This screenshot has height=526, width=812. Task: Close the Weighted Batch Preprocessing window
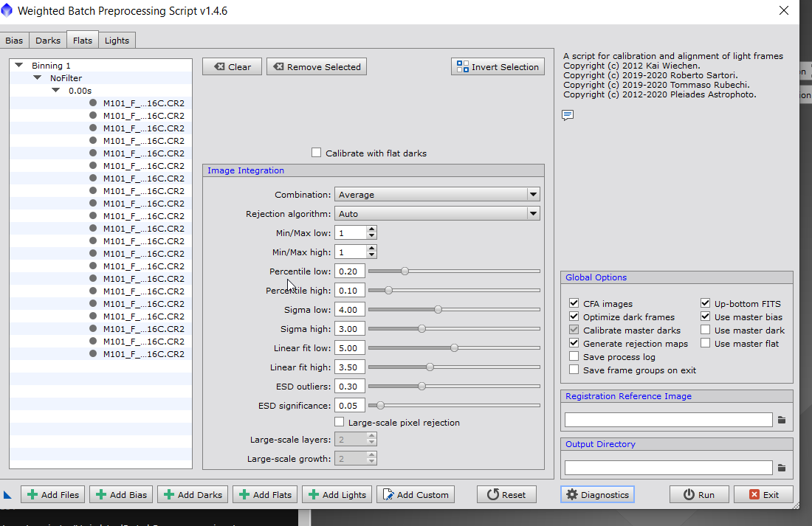(x=784, y=10)
